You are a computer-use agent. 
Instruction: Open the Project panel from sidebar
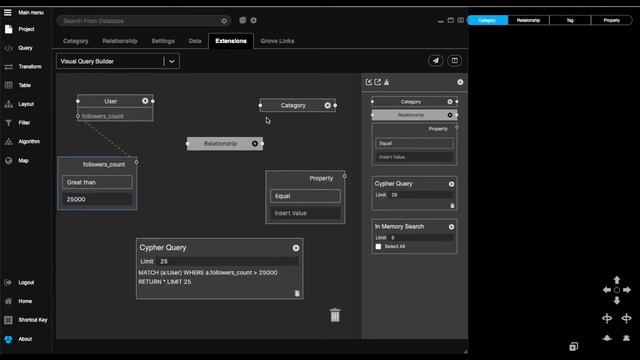[20, 29]
